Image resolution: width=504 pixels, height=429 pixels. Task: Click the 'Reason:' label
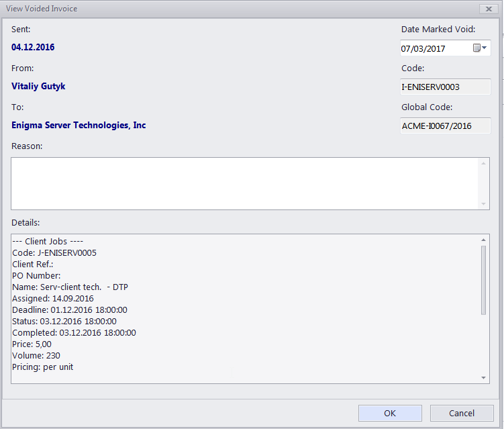[x=27, y=146]
